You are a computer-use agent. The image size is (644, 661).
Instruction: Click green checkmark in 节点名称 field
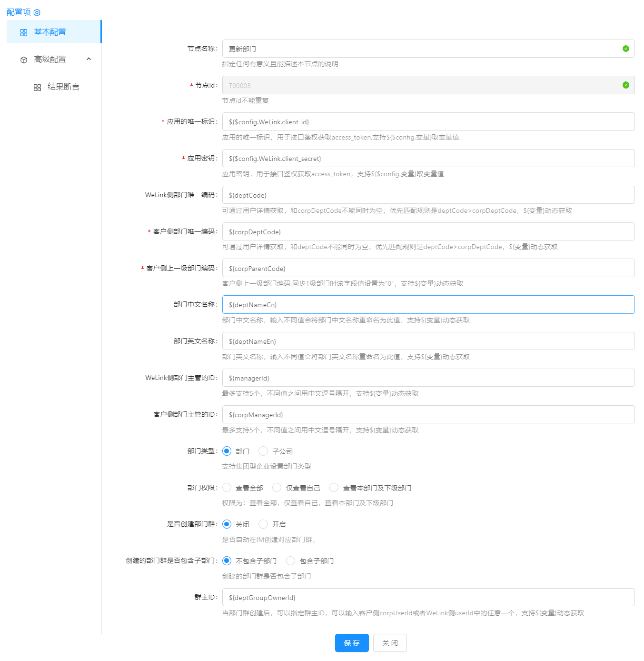[625, 49]
